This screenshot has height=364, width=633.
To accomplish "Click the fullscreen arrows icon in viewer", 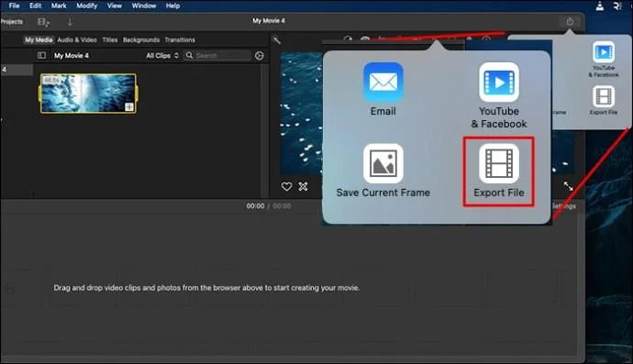I will pos(569,186).
